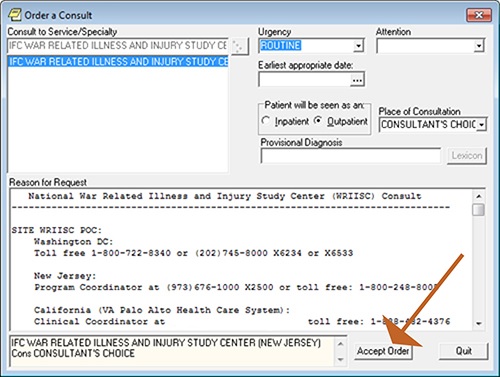Click the Order a Consult window icon
The width and height of the screenshot is (500, 377).
pyautogui.click(x=15, y=15)
